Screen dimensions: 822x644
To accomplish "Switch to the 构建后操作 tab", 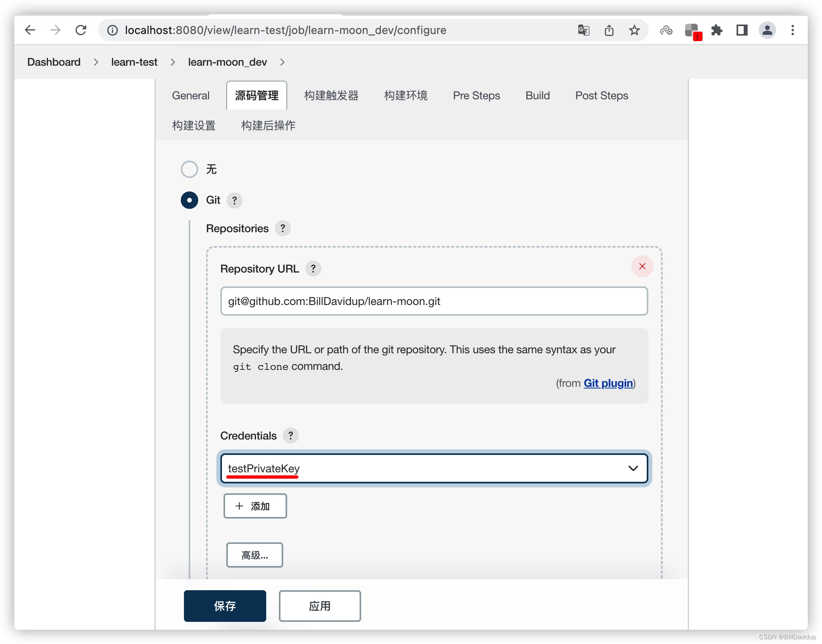I will (x=268, y=126).
